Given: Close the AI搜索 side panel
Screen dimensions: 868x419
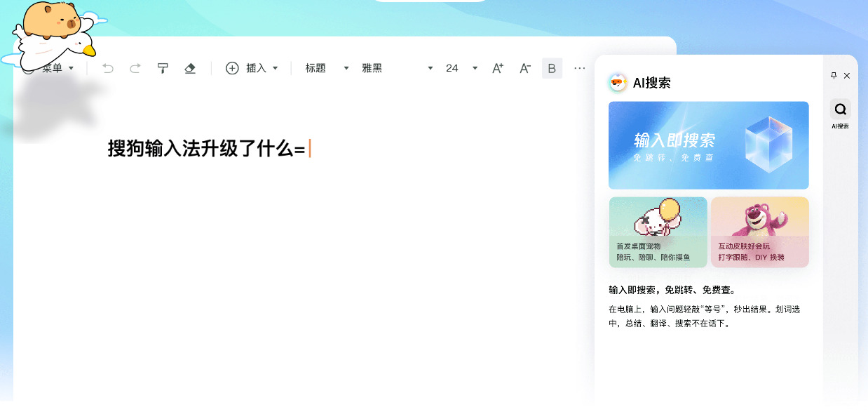Looking at the screenshot, I should coord(847,76).
